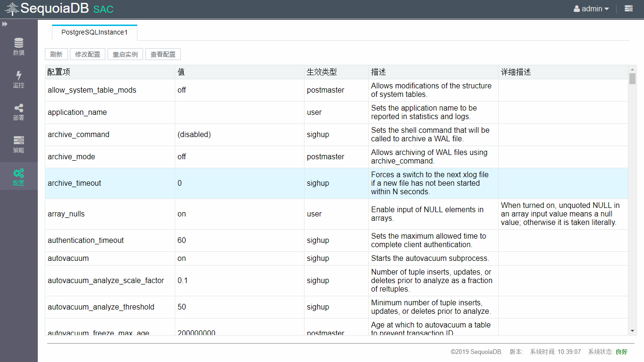Click the system status 良好 text
The image size is (644, 362).
pyautogui.click(x=621, y=352)
